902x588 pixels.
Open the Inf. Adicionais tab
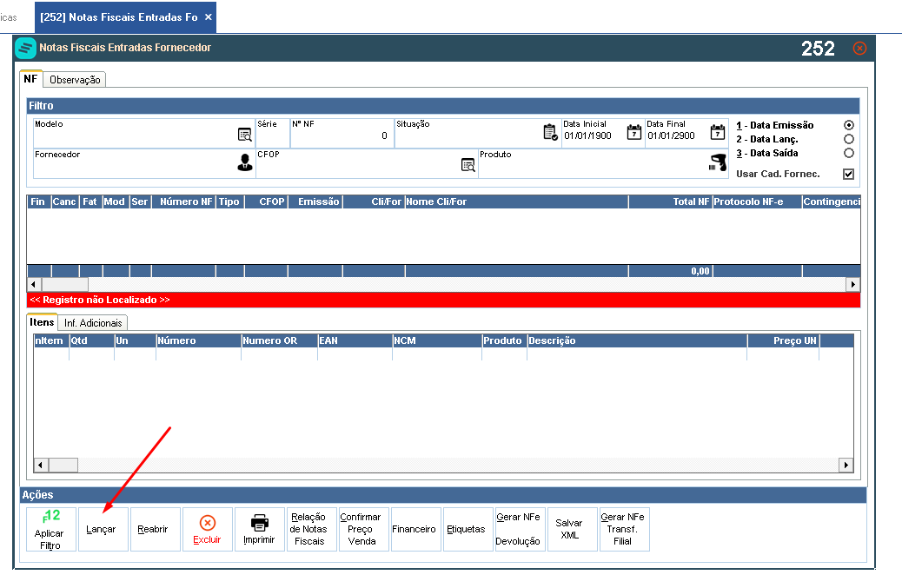93,323
